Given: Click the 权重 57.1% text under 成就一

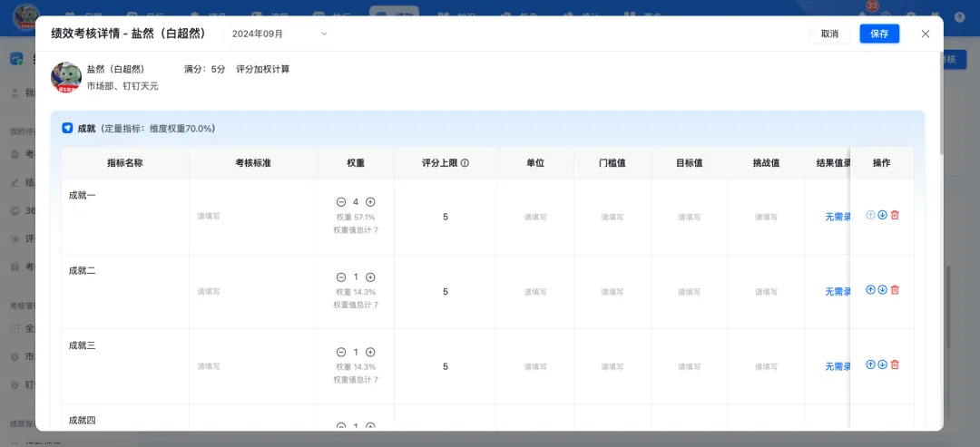Looking at the screenshot, I should click(x=356, y=218).
